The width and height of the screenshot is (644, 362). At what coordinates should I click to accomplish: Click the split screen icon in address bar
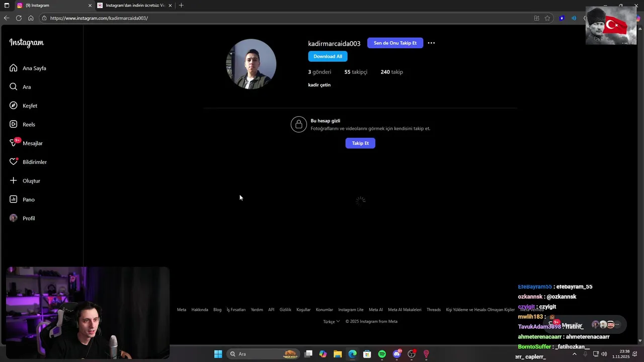[536, 18]
